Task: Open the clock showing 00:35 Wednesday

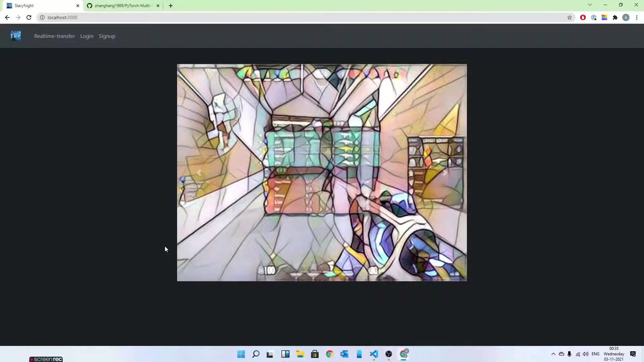Action: click(x=614, y=354)
